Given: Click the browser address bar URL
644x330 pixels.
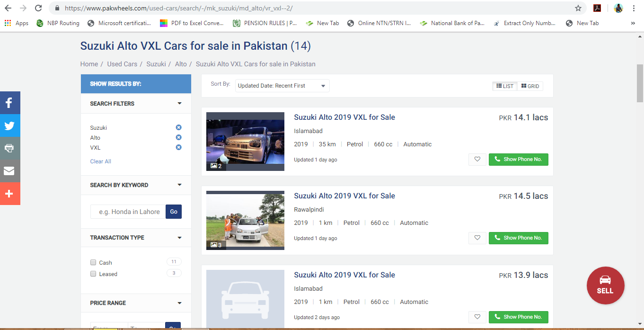Looking at the screenshot, I should [180, 8].
